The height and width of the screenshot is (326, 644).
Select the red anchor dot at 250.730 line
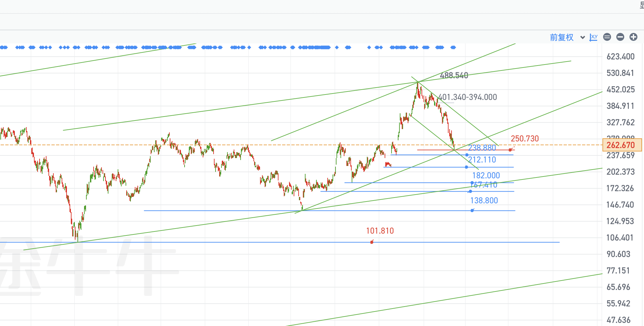point(510,150)
